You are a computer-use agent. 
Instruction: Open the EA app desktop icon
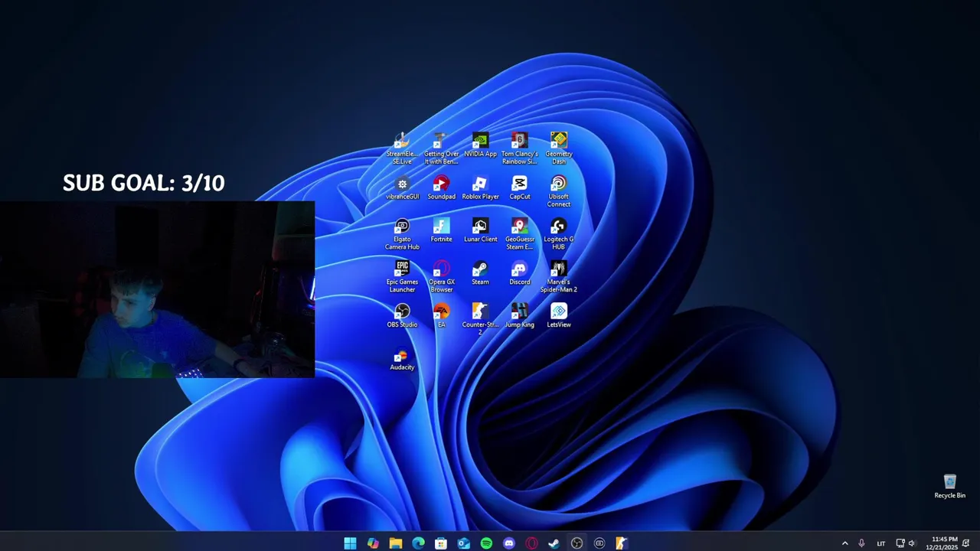point(441,316)
